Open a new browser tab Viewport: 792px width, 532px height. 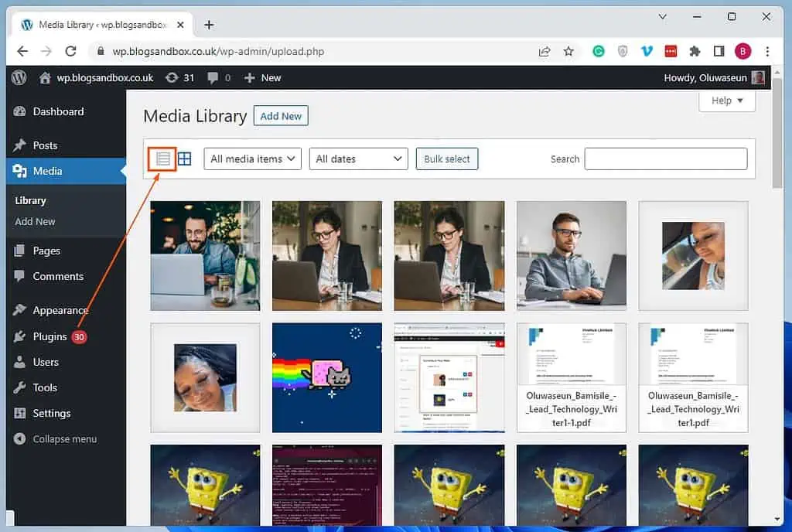click(209, 25)
